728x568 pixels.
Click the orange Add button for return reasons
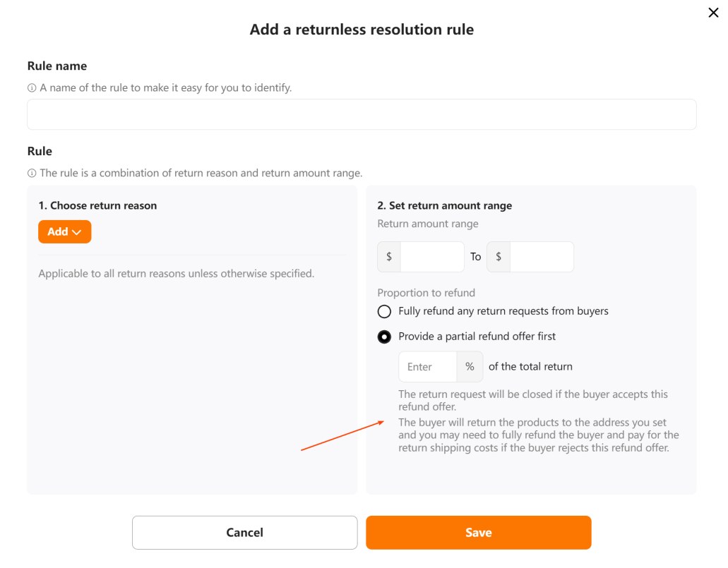coord(64,231)
